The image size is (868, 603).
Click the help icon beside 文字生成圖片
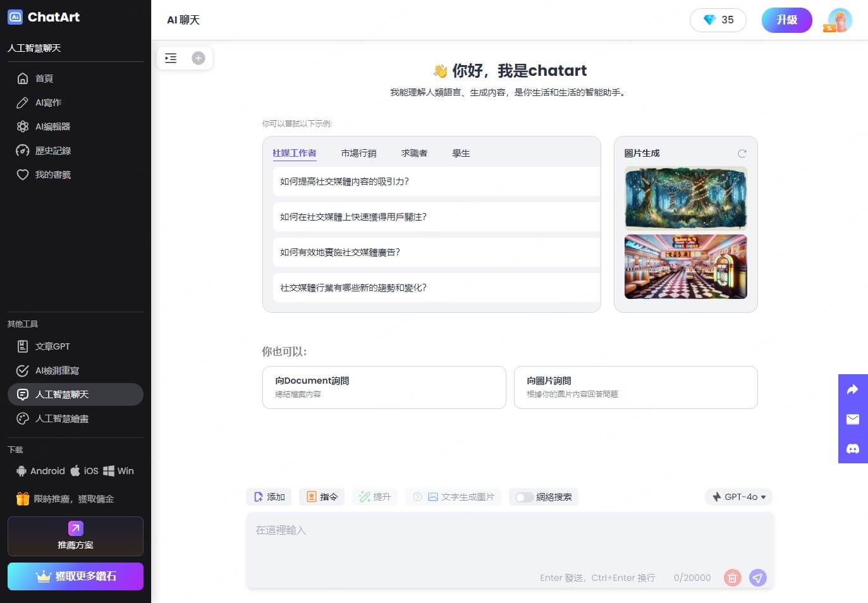(x=417, y=497)
